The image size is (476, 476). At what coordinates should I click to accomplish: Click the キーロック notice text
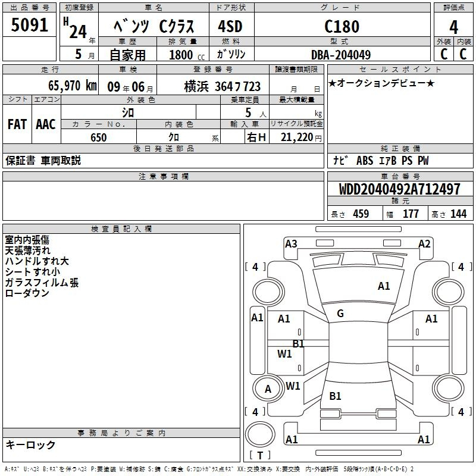tap(30, 444)
